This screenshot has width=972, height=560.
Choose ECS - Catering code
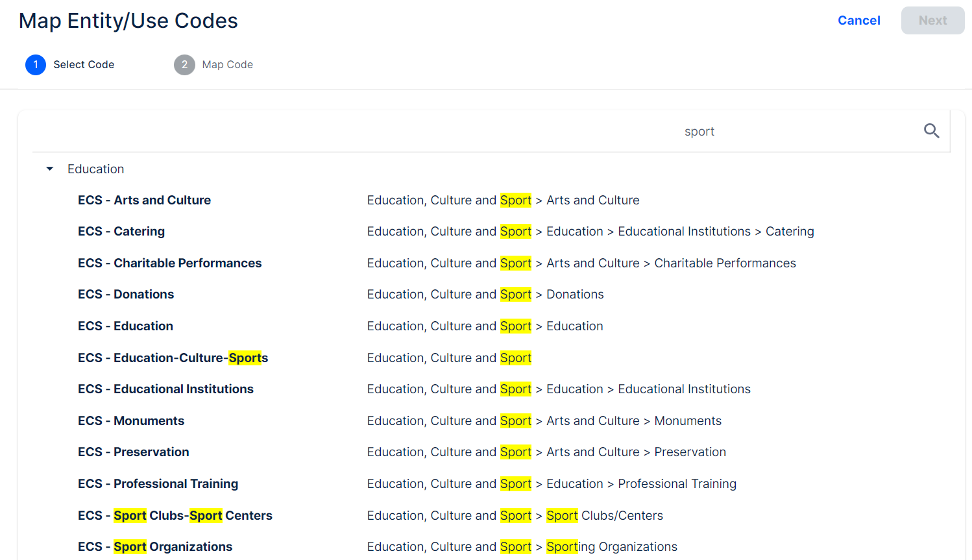coord(121,232)
